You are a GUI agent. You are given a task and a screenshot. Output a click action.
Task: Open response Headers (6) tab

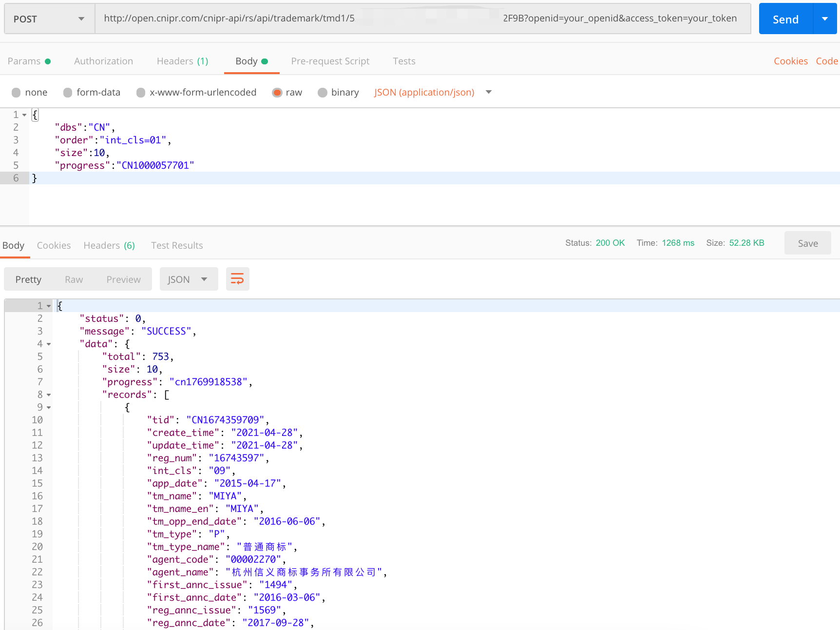click(109, 245)
